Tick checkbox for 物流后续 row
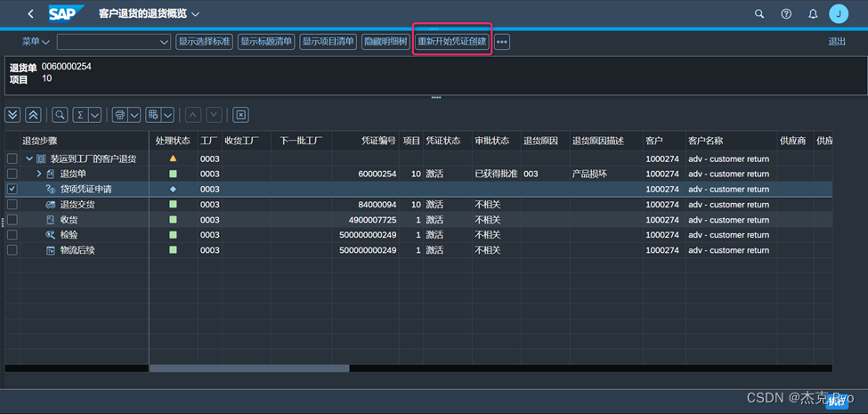Image resolution: width=868 pixels, height=414 pixels. click(12, 250)
